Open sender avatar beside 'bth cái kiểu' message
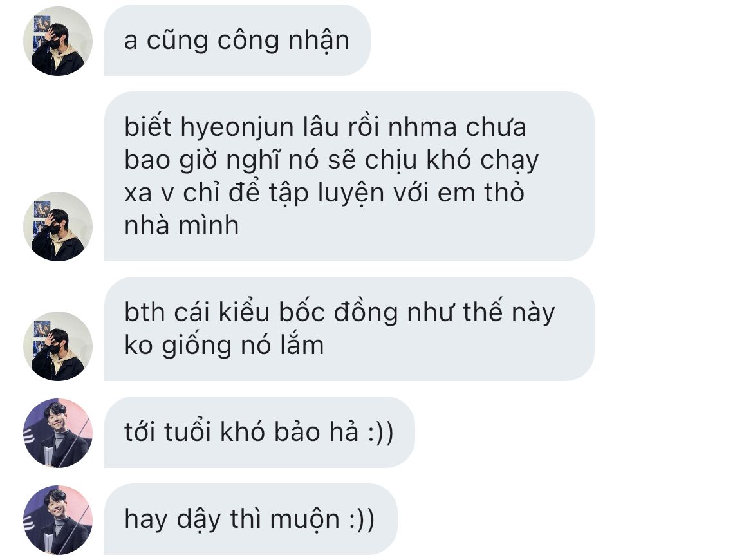753x560 pixels. click(x=58, y=346)
